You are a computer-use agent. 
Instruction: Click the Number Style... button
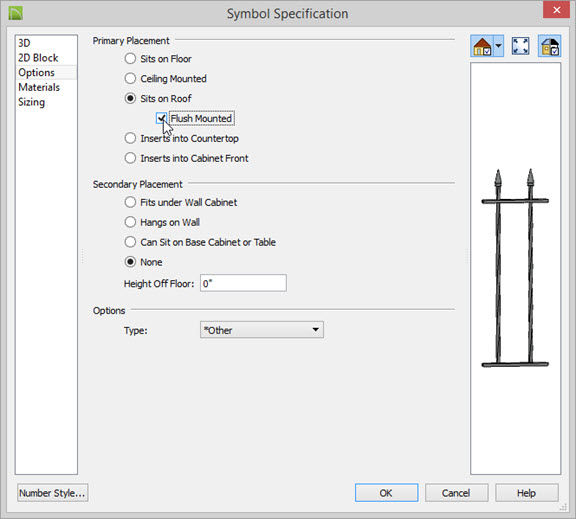tap(52, 493)
